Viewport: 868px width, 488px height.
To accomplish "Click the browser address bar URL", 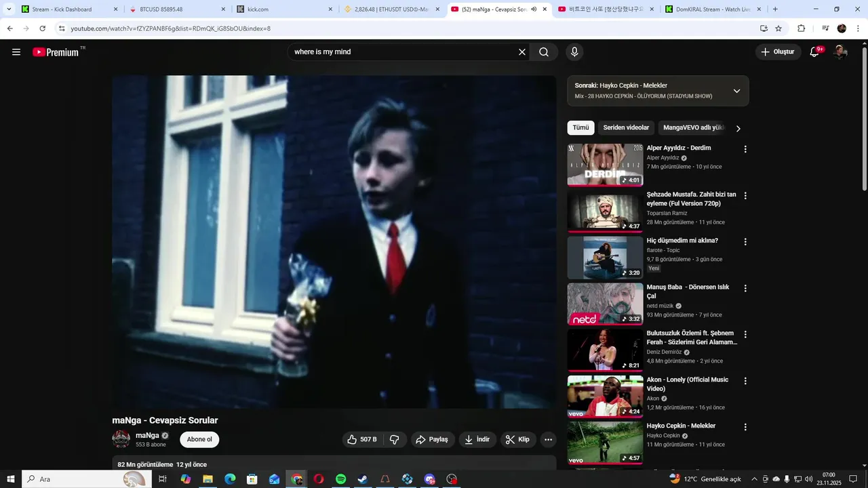I will click(x=170, y=28).
